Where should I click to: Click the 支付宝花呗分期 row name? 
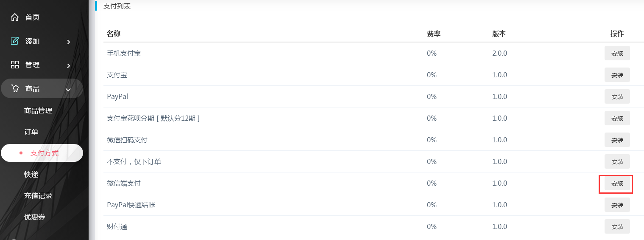[x=153, y=119]
